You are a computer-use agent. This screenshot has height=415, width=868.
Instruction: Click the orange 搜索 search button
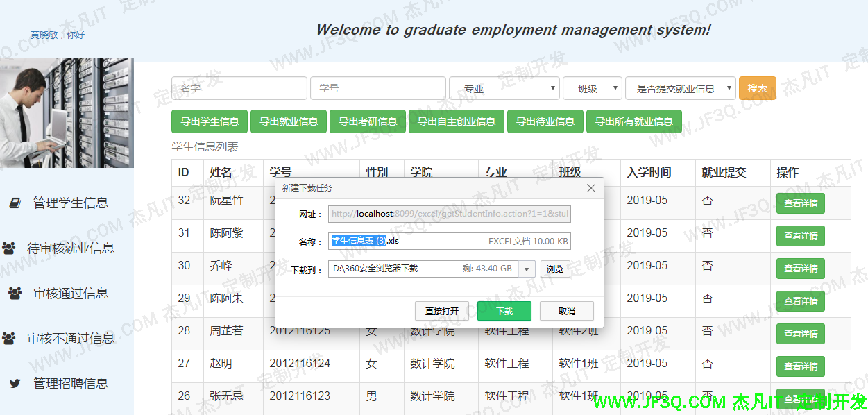[757, 88]
